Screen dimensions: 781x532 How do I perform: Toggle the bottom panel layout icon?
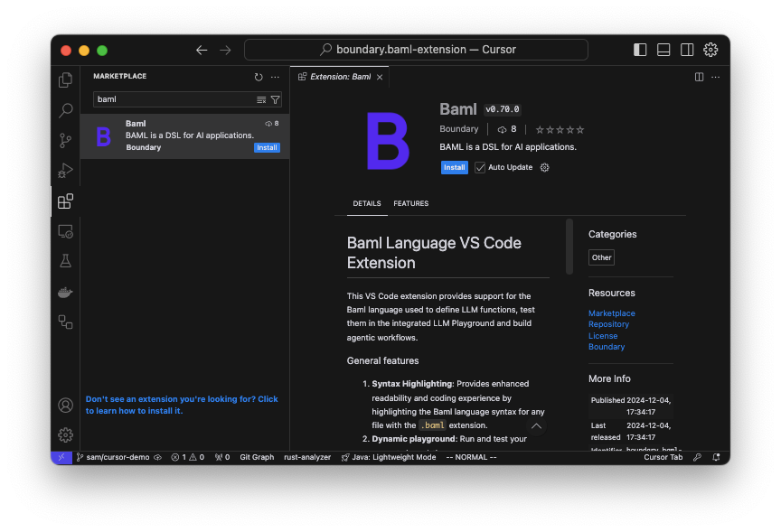[663, 50]
